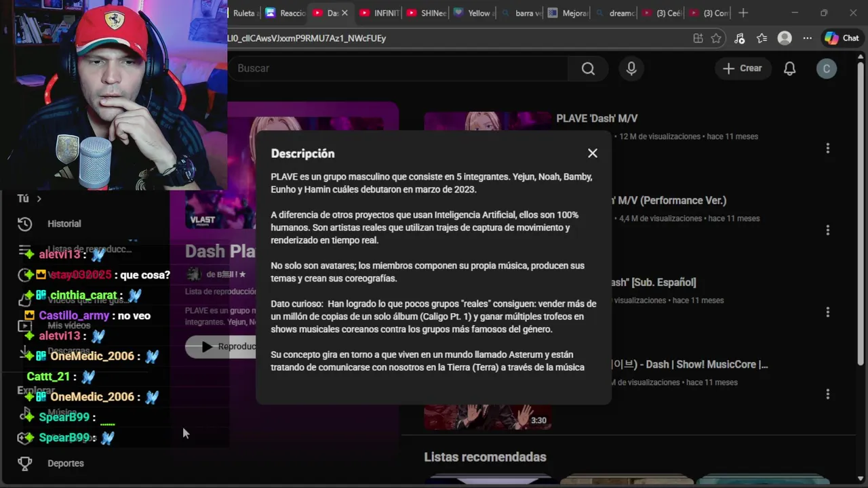Click the address bar URL text
Screen dimensions: 868x488
point(307,39)
